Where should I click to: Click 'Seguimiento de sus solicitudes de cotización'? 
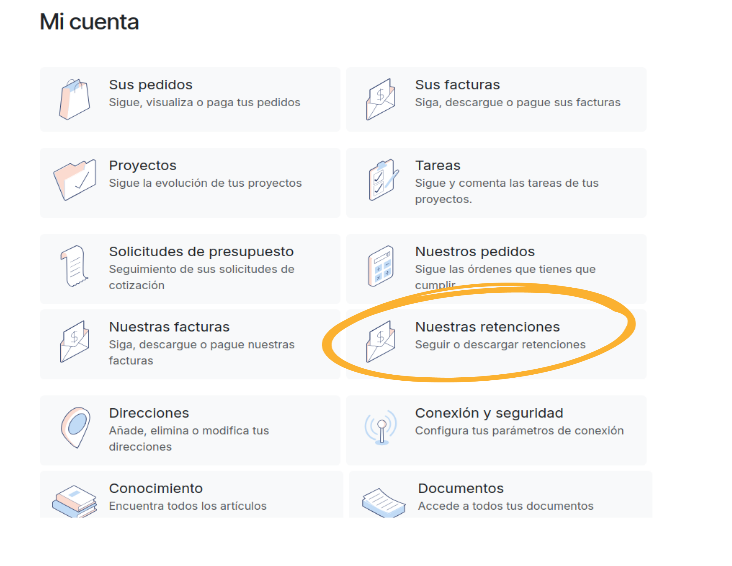point(202,277)
